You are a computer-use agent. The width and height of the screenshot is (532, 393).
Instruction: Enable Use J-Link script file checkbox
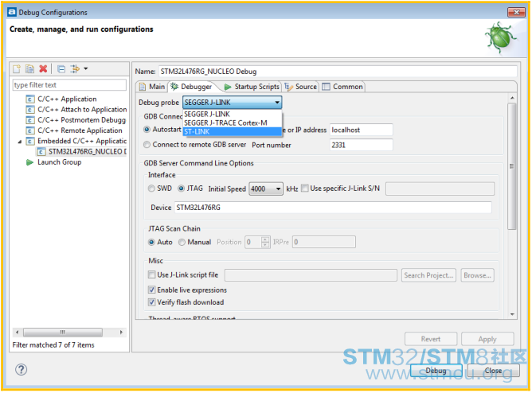(x=151, y=274)
